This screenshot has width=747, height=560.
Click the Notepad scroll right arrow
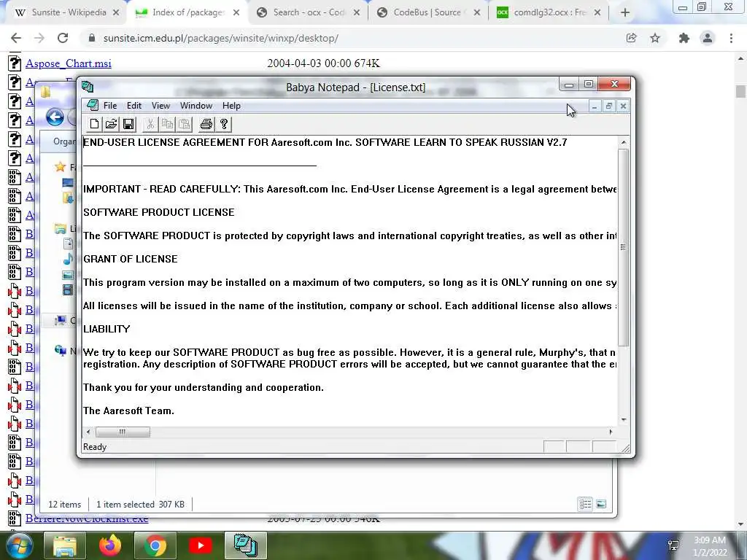[611, 432]
